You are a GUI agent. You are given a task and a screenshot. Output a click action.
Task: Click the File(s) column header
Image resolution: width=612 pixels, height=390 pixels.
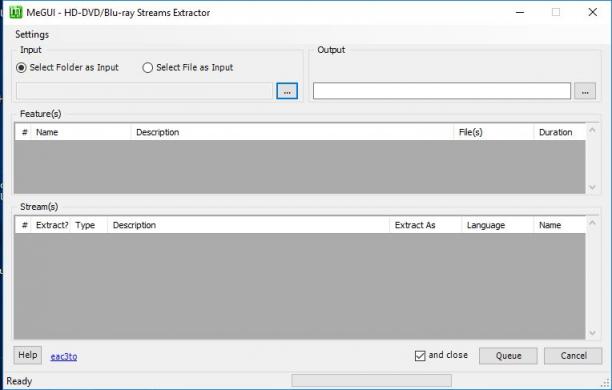pyautogui.click(x=493, y=132)
